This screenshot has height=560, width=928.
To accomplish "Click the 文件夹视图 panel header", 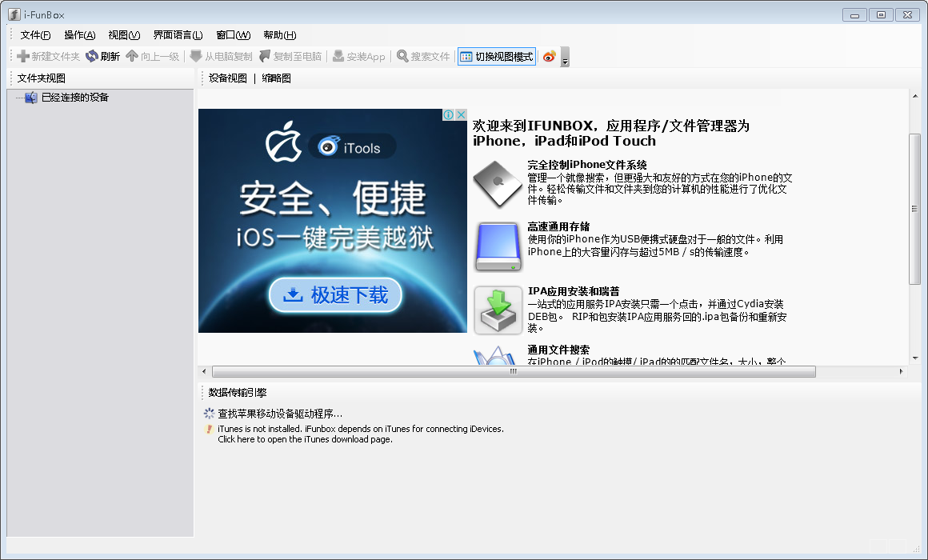I will 42,78.
